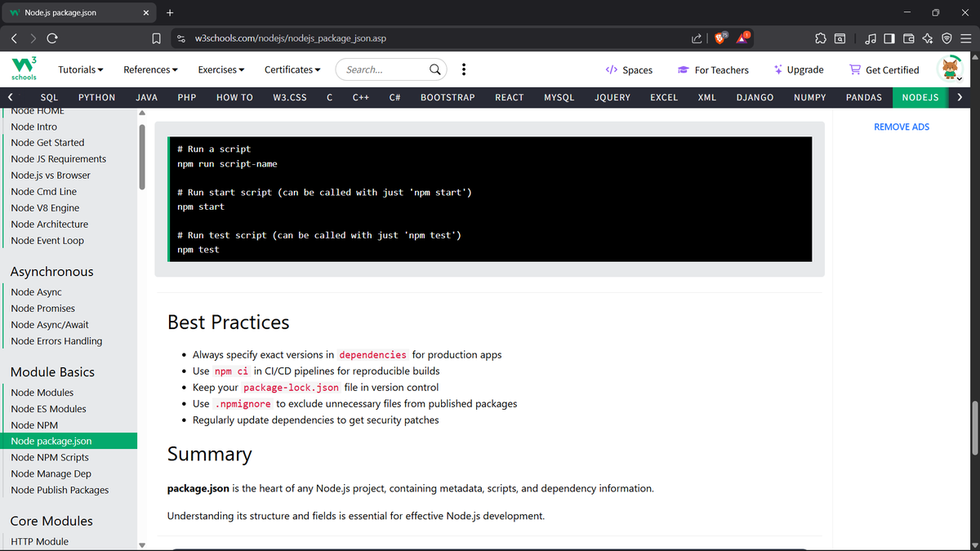Click the REMOVE ADS link

[x=902, y=127]
